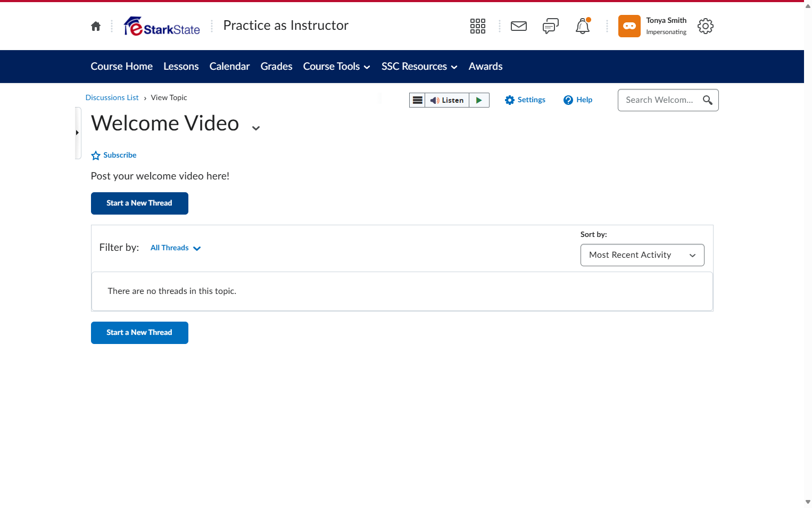
Task: Open Welcome Video title dropdown chevron
Action: [x=256, y=128]
